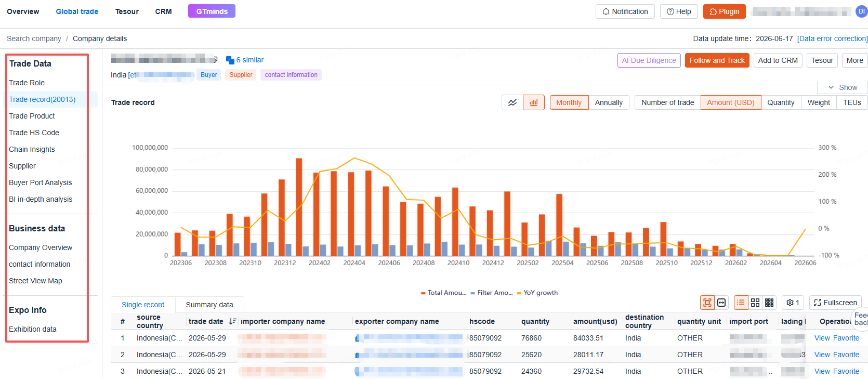
Task: Select the expand-width table layout icon
Action: pyautogui.click(x=721, y=303)
